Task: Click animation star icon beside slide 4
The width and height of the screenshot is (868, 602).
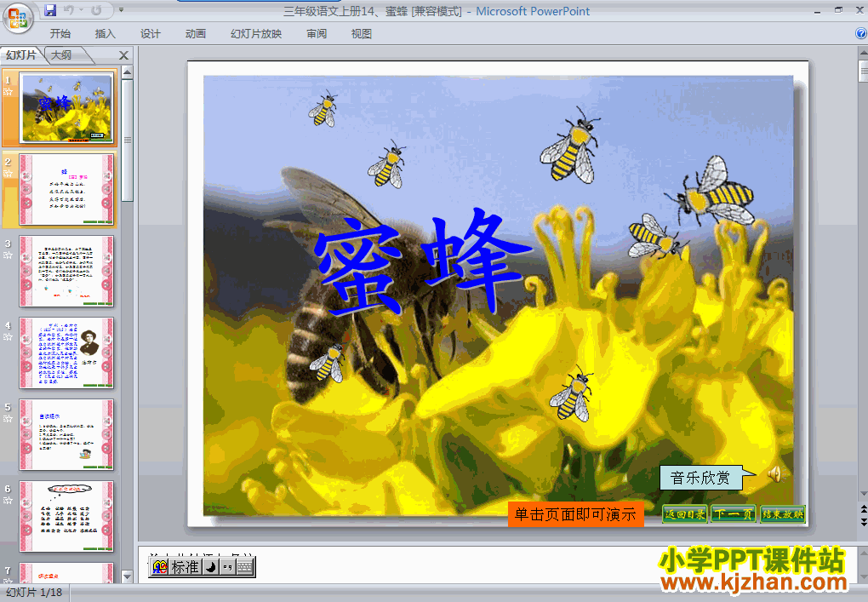Action: pos(8,336)
